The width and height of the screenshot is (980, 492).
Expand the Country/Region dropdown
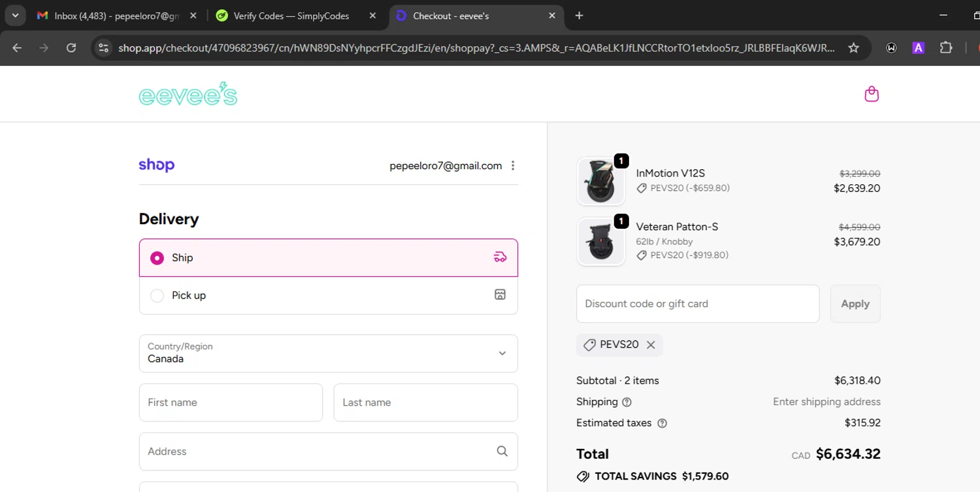(328, 353)
